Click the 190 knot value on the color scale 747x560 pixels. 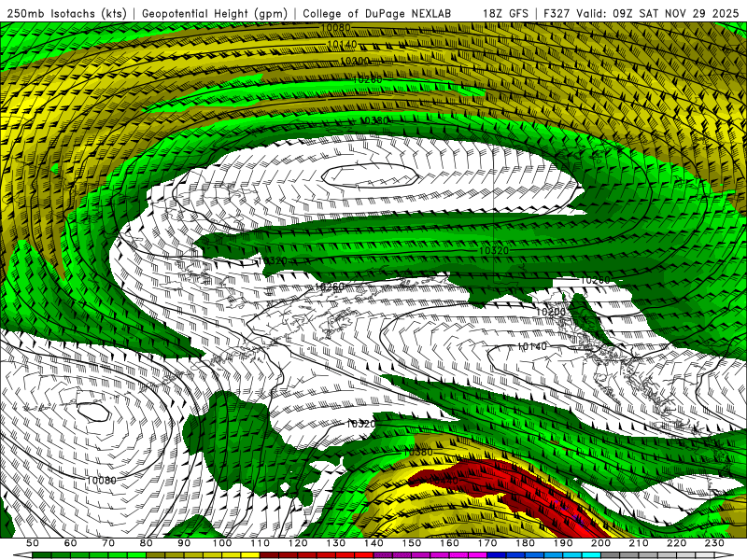pyautogui.click(x=563, y=543)
